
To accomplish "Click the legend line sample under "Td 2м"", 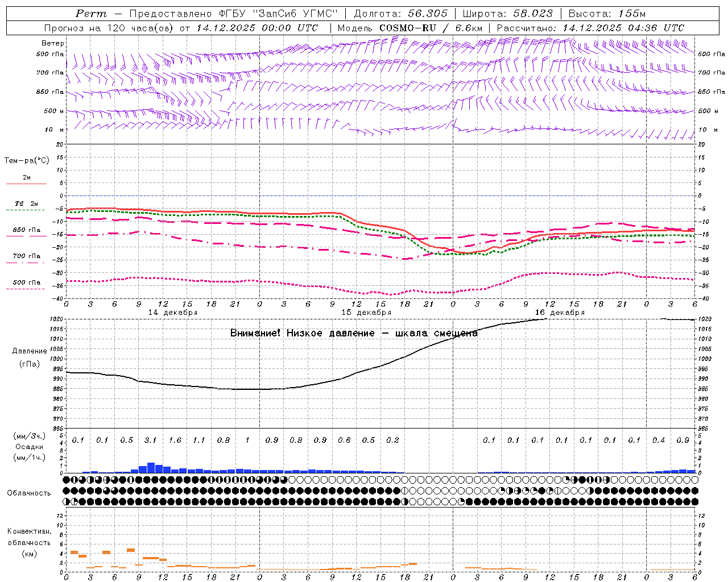I will [26, 210].
